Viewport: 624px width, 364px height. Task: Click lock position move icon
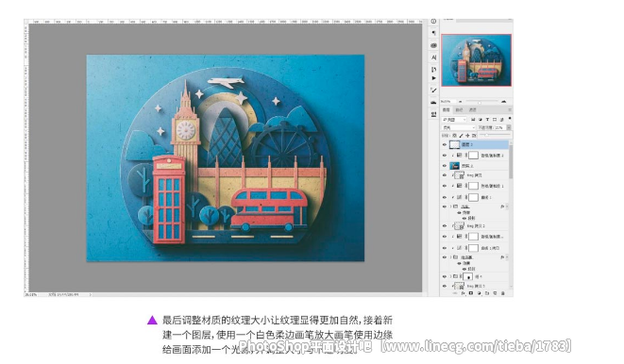(x=467, y=136)
